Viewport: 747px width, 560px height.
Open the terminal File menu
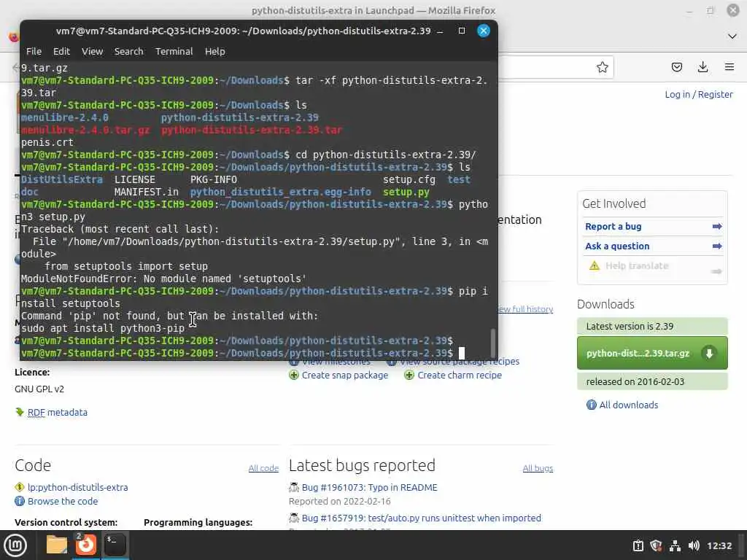(34, 52)
